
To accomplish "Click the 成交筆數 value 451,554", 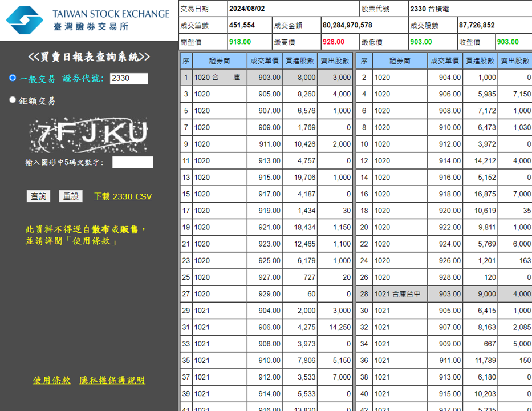I will point(242,25).
